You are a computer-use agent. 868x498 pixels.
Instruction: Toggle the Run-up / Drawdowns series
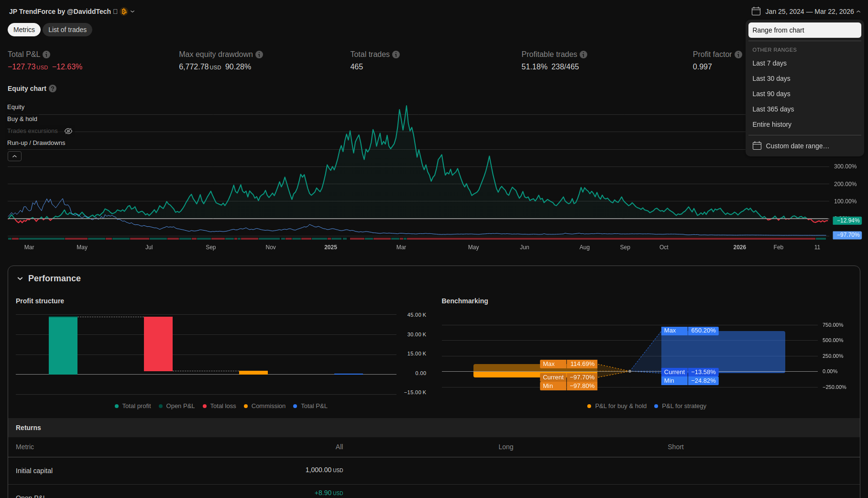36,143
